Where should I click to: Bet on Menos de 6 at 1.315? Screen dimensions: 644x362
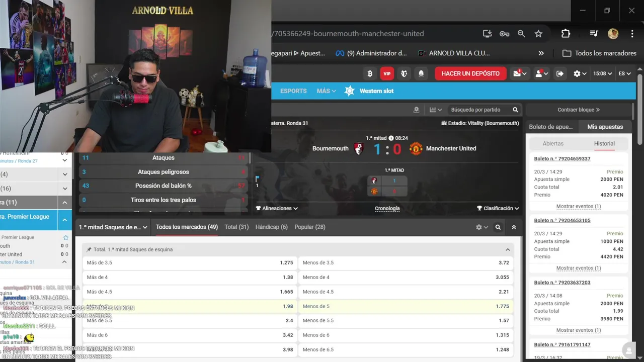pos(406,335)
